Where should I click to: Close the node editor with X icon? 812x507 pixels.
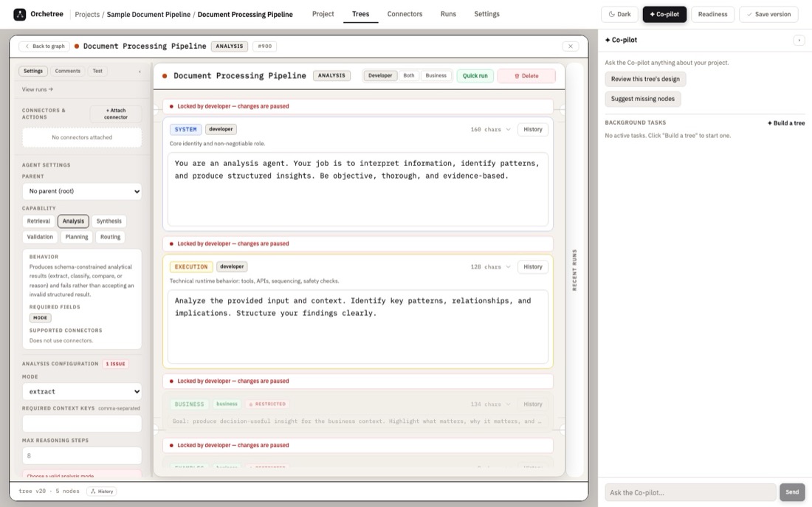[x=570, y=46]
